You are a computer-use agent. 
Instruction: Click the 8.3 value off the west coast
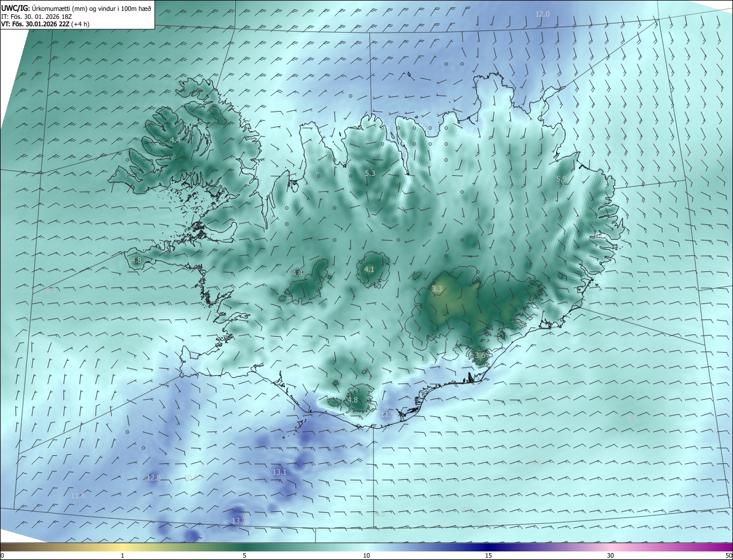(52, 290)
